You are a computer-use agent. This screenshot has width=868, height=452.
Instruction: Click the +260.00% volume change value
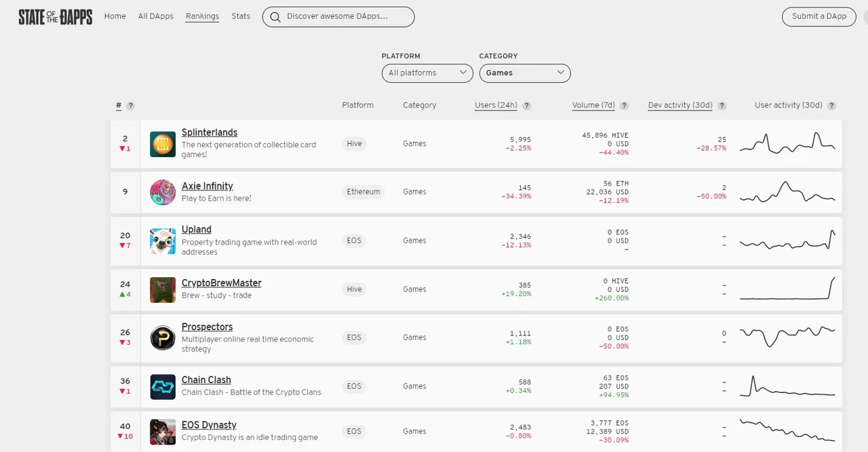612,297
